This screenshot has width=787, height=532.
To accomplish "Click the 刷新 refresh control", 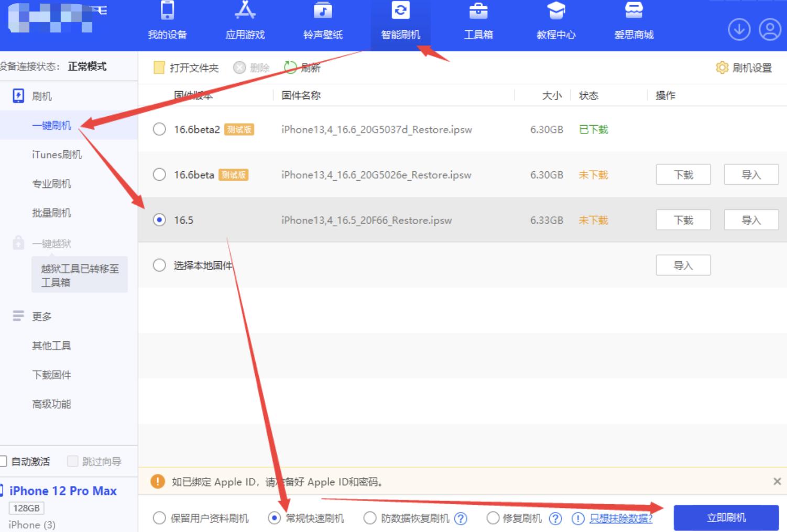I will click(x=302, y=67).
